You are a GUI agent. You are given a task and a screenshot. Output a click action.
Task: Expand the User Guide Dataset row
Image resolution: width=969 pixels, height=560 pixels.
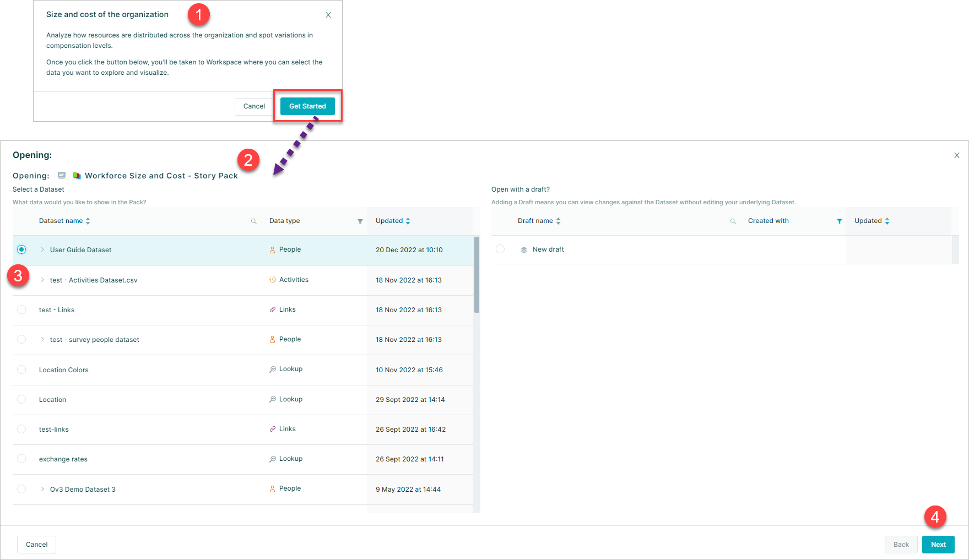tap(42, 250)
